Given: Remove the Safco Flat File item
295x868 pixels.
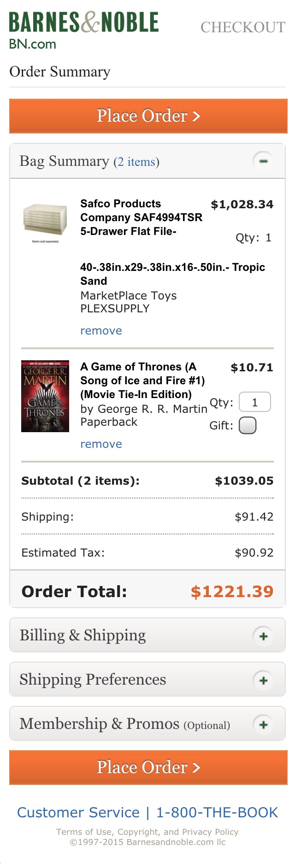Looking at the screenshot, I should click(101, 331).
